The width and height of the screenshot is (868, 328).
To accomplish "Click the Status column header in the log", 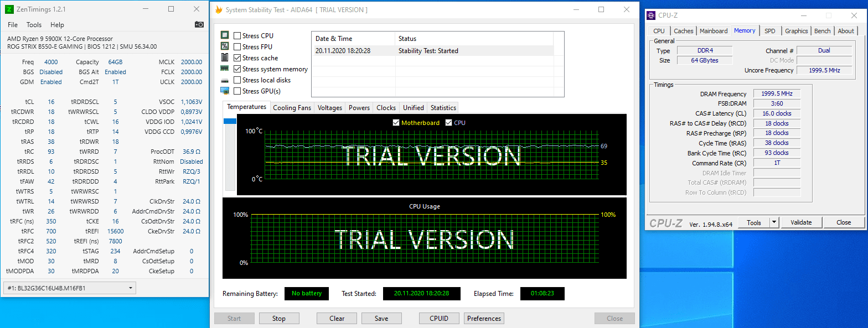I will [474, 39].
